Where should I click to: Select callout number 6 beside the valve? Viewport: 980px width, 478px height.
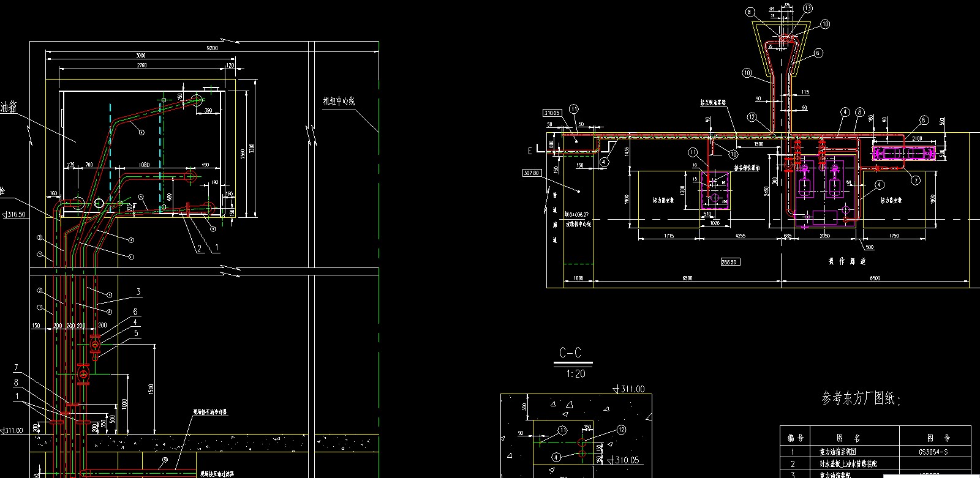point(135,312)
